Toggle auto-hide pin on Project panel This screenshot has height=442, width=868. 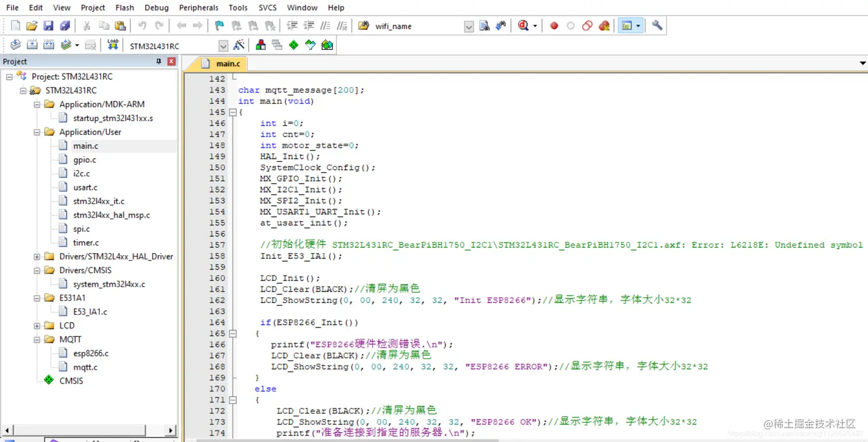(x=159, y=61)
